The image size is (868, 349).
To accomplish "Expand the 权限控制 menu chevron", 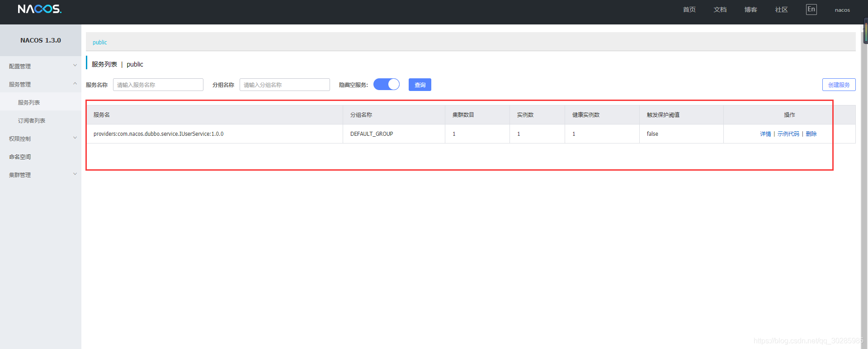I will pyautogui.click(x=75, y=138).
